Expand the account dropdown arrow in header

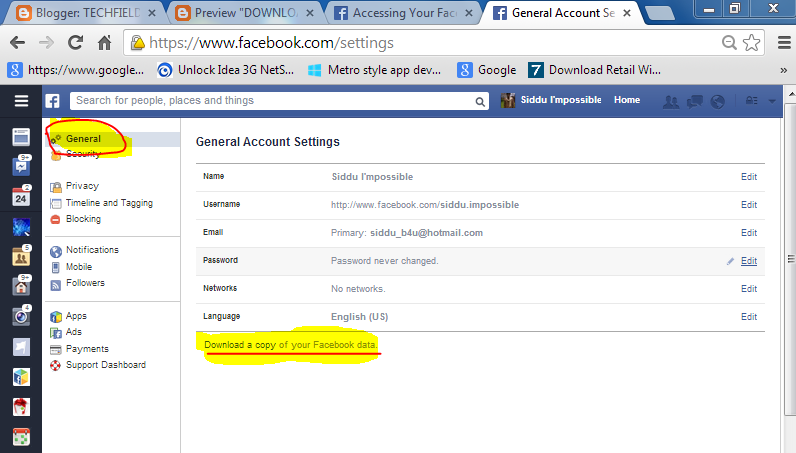[x=772, y=101]
